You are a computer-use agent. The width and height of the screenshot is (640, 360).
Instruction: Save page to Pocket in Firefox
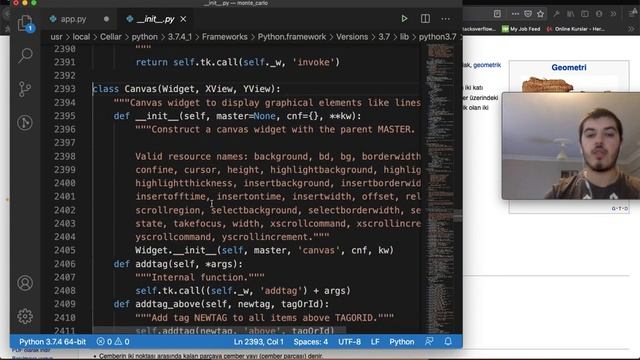point(528,14)
